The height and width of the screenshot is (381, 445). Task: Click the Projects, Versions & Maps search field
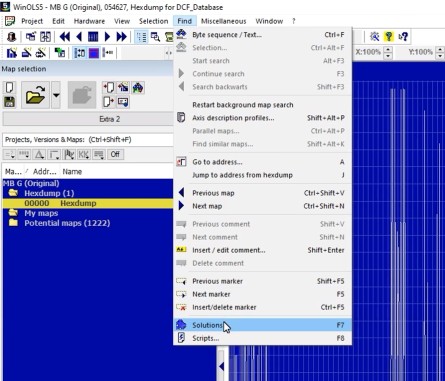[88, 140]
